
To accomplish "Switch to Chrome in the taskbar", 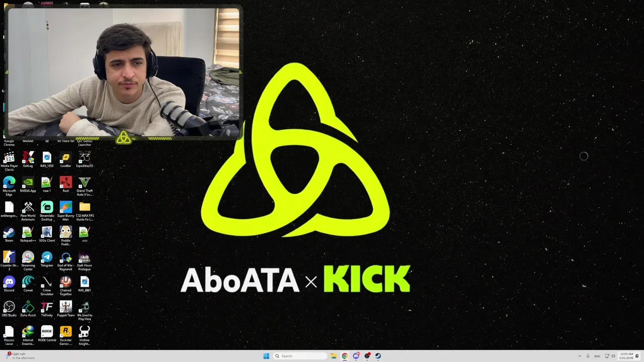I will tap(345, 356).
